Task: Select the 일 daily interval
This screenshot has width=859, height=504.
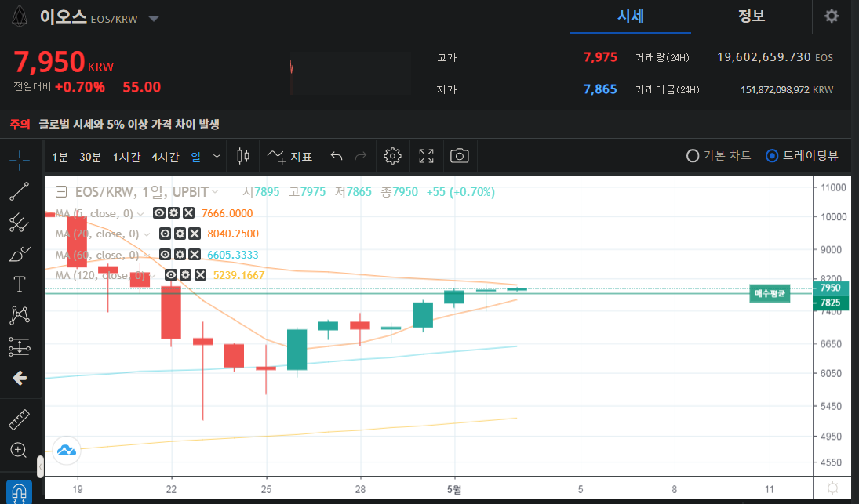Action: point(196,157)
